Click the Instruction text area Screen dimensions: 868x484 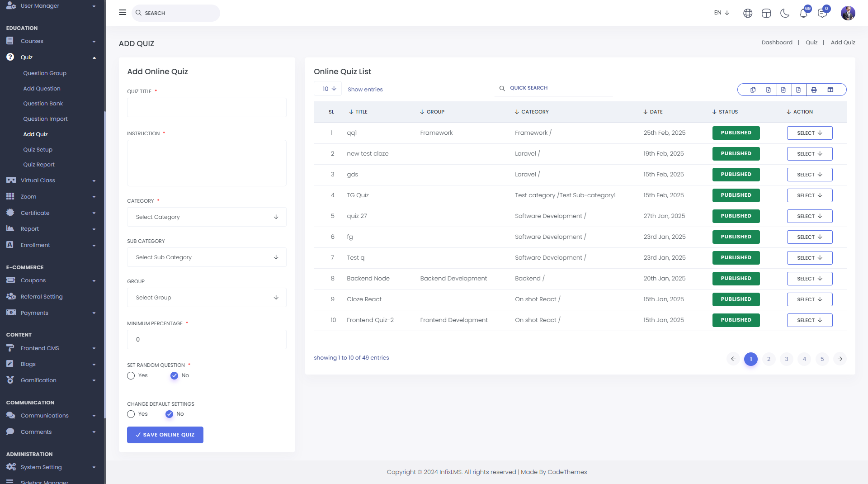[x=207, y=163]
